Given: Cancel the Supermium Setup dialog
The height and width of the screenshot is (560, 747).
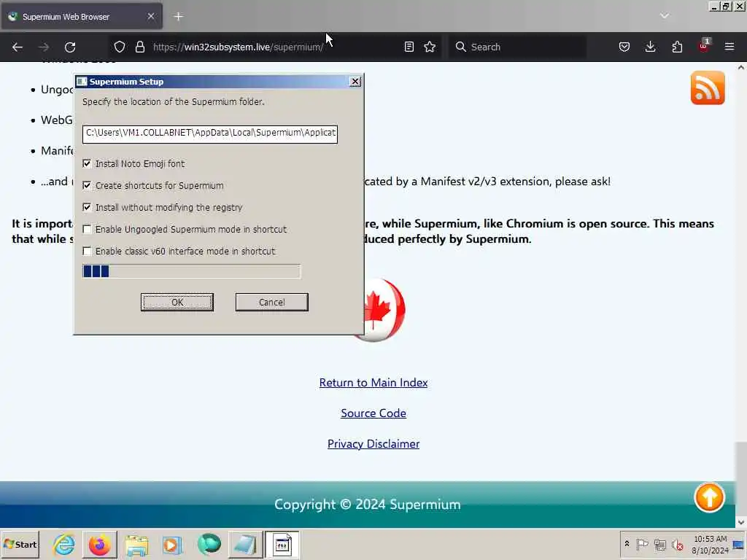Looking at the screenshot, I should coord(271,303).
